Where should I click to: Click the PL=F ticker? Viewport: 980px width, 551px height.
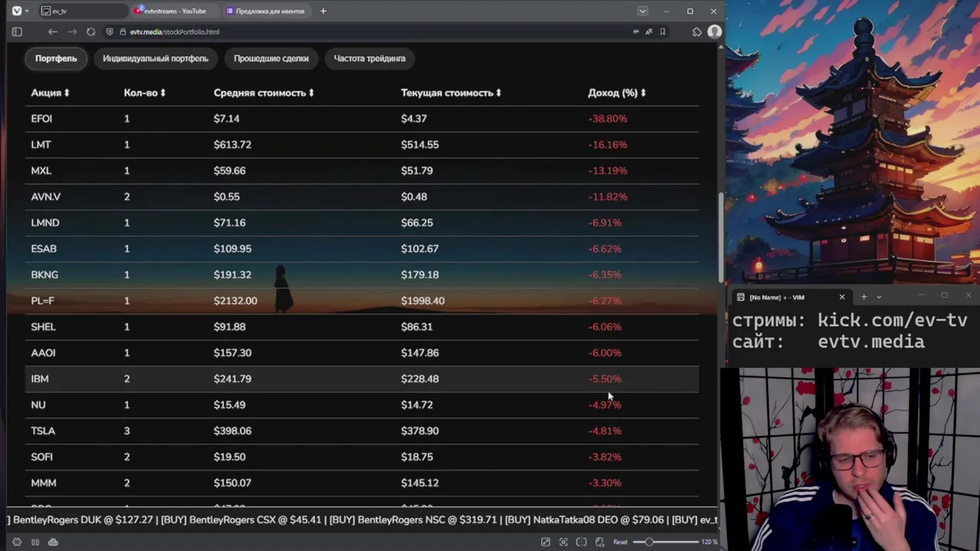pyautogui.click(x=42, y=301)
